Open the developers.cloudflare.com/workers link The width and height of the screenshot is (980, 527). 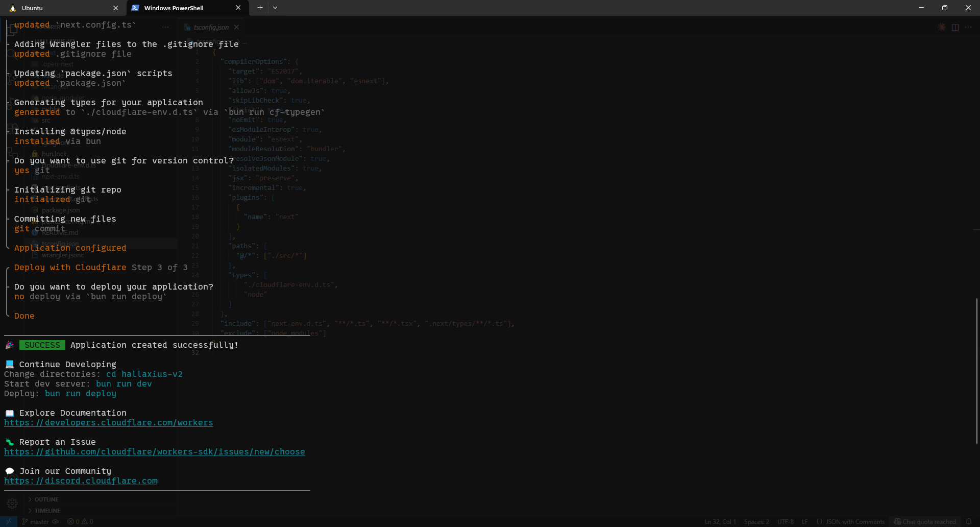tap(109, 423)
